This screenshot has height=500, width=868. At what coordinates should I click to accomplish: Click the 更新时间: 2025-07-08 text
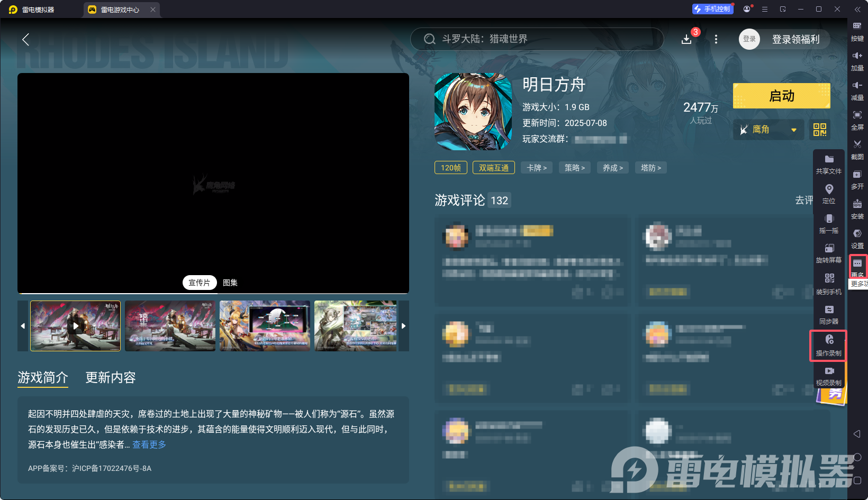(x=565, y=123)
